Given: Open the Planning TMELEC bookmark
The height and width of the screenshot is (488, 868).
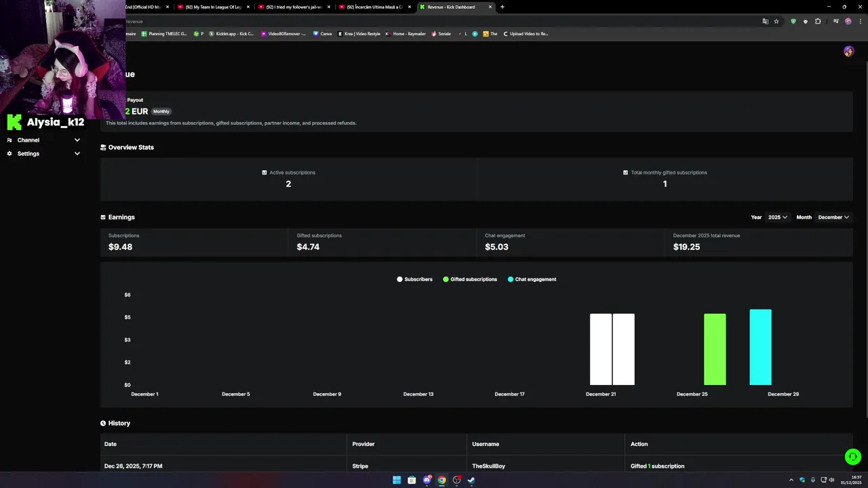Looking at the screenshot, I should pos(164,34).
